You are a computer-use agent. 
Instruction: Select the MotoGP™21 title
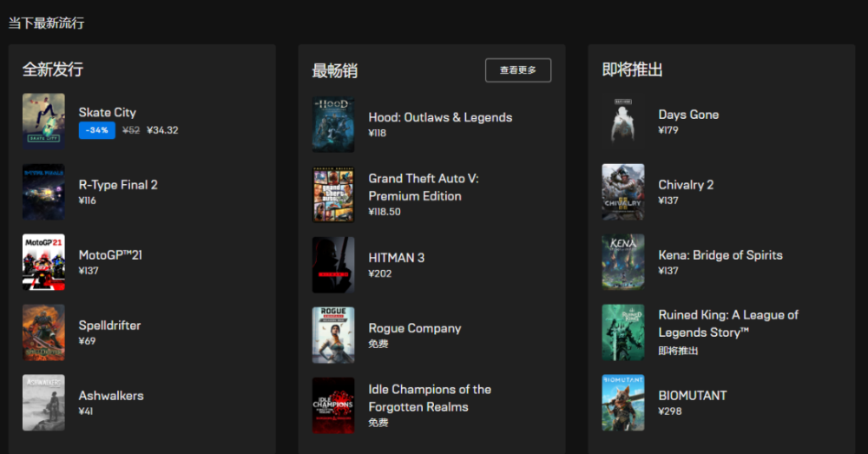click(x=110, y=255)
